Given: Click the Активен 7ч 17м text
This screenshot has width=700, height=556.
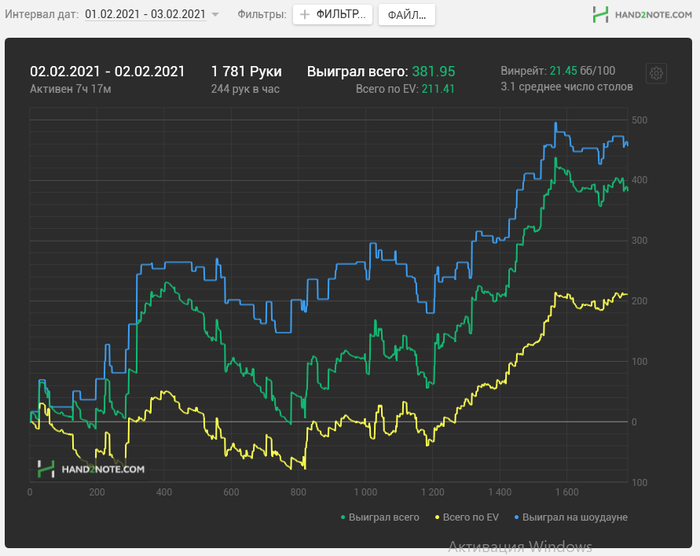Looking at the screenshot, I should [x=71, y=89].
